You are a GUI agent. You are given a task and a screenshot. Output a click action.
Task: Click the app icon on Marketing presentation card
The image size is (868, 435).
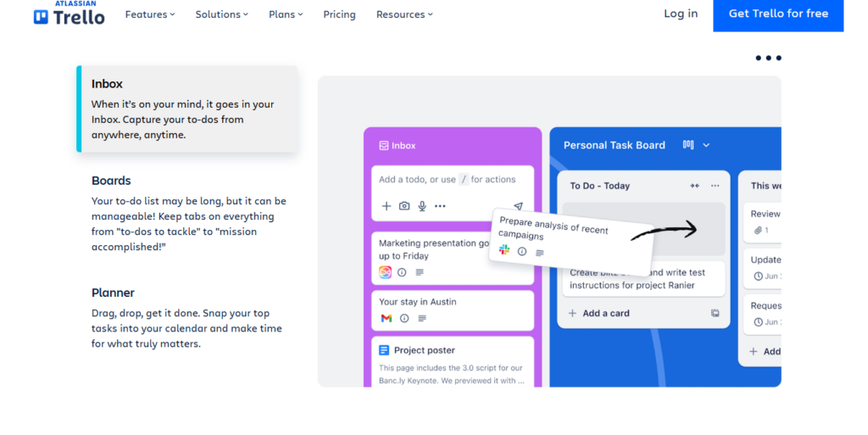(x=386, y=272)
